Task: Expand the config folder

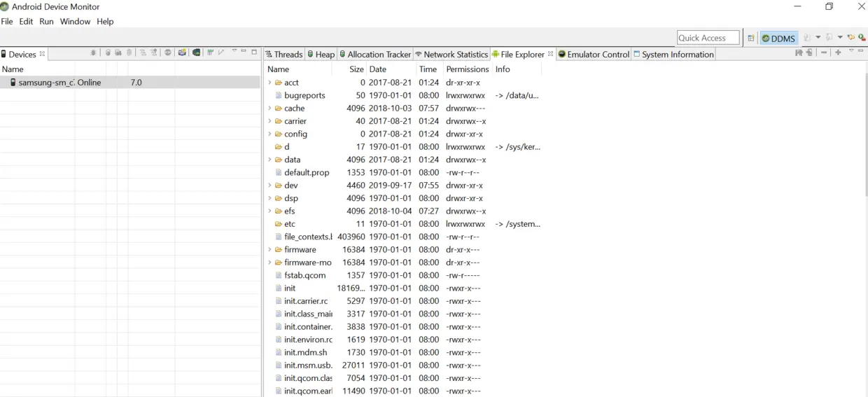Action: [270, 134]
